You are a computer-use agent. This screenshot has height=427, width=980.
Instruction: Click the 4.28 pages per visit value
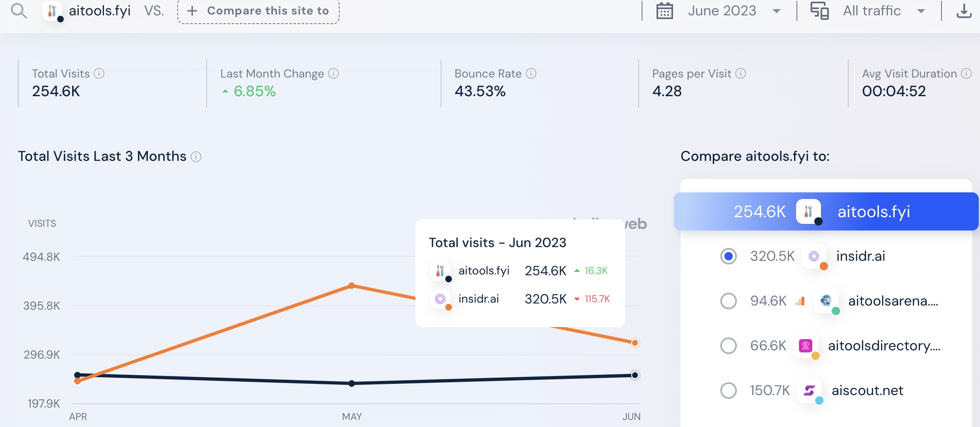[x=667, y=91]
